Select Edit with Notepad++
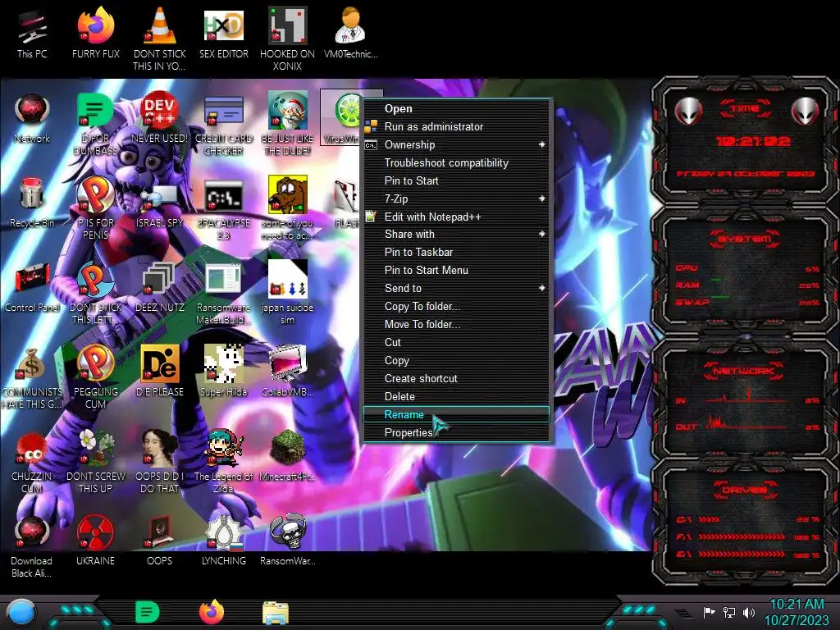This screenshot has height=630, width=840. pos(456,217)
